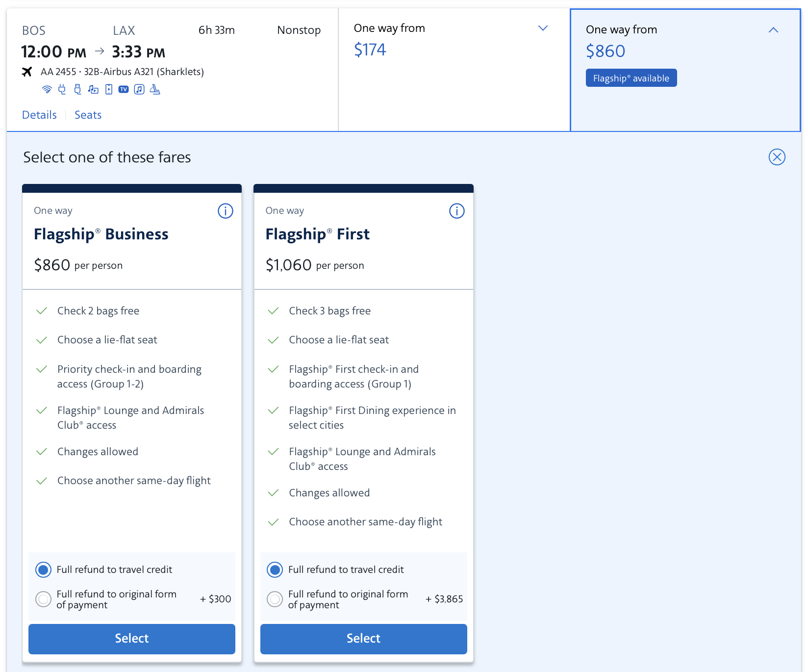Click the Wi-Fi amenity icon
The width and height of the screenshot is (808, 672).
coord(47,89)
